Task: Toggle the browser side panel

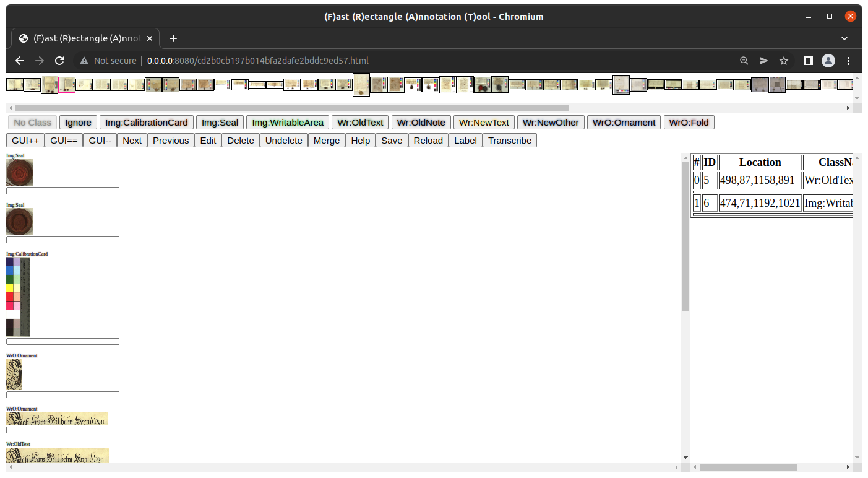Action: pyautogui.click(x=808, y=61)
